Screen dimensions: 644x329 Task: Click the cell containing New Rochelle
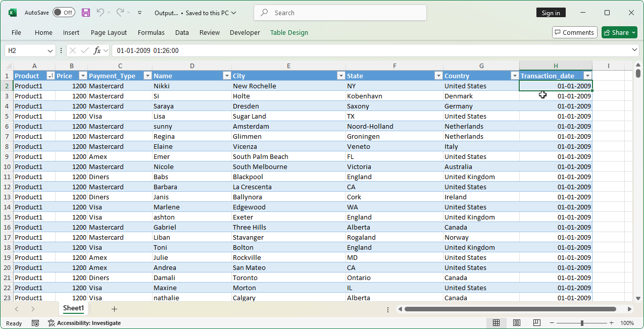288,86
